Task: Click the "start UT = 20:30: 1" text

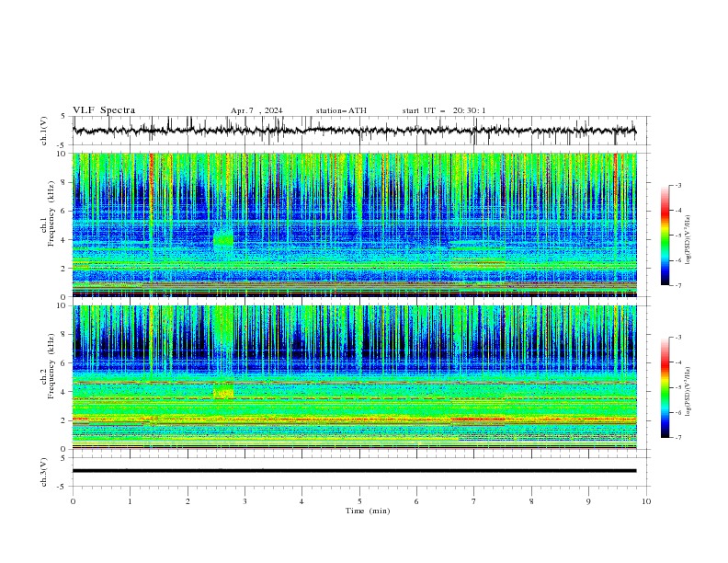Action: coord(444,110)
